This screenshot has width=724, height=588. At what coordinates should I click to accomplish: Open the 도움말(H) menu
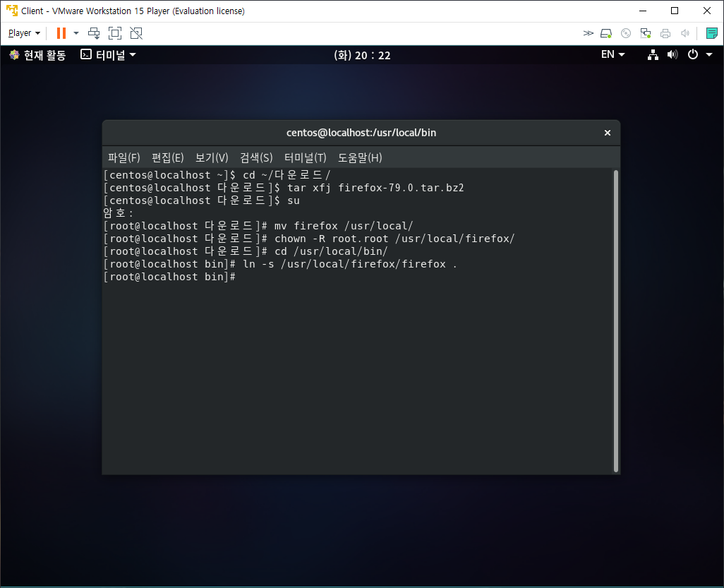coord(360,158)
